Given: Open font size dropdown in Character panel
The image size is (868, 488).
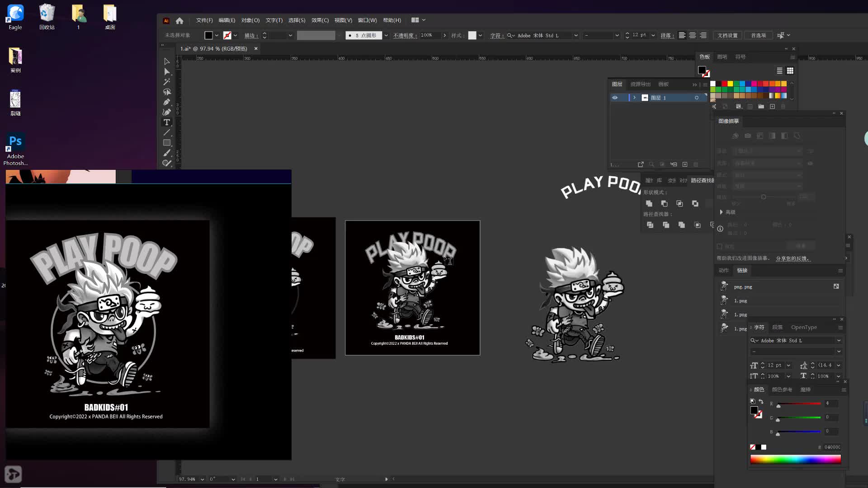Looking at the screenshot, I should 788,366.
